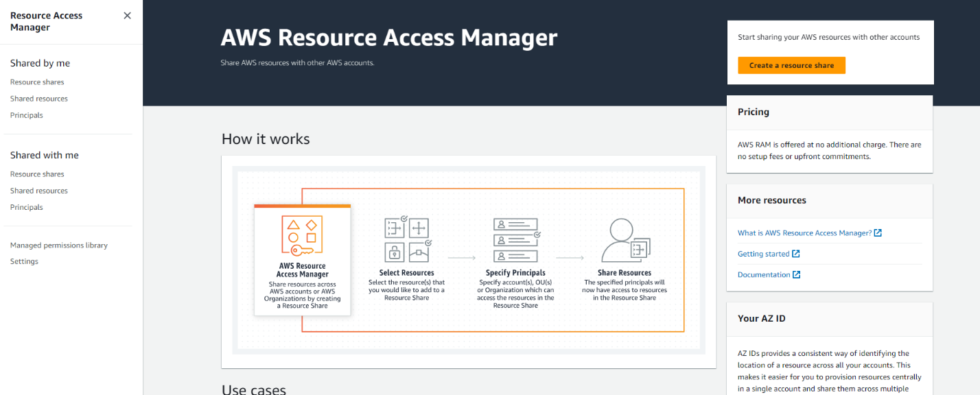Click 'Start sharing your AWS resources' text
The height and width of the screenshot is (395, 980).
[x=828, y=37]
